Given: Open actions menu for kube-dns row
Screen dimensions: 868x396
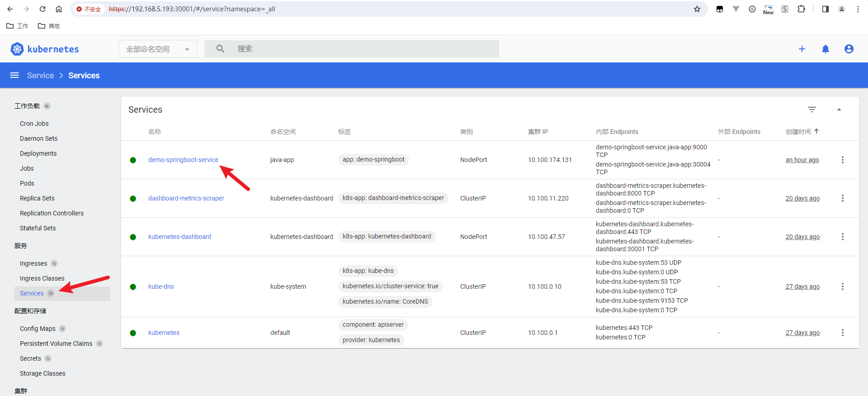Looking at the screenshot, I should pyautogui.click(x=843, y=286).
